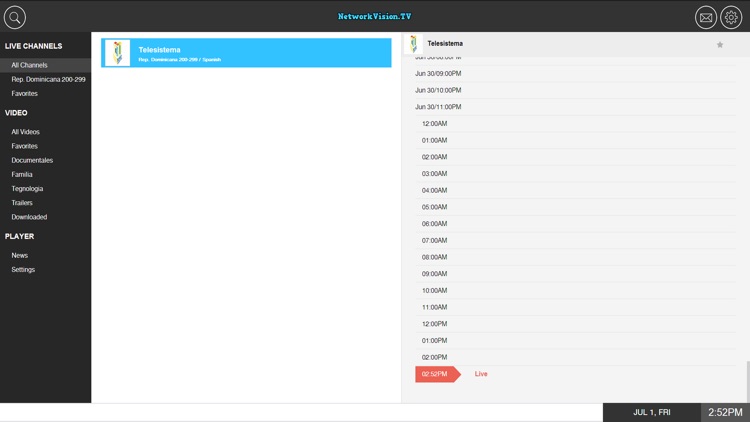Open Favorites under Video
The height and width of the screenshot is (422, 750).
[24, 146]
